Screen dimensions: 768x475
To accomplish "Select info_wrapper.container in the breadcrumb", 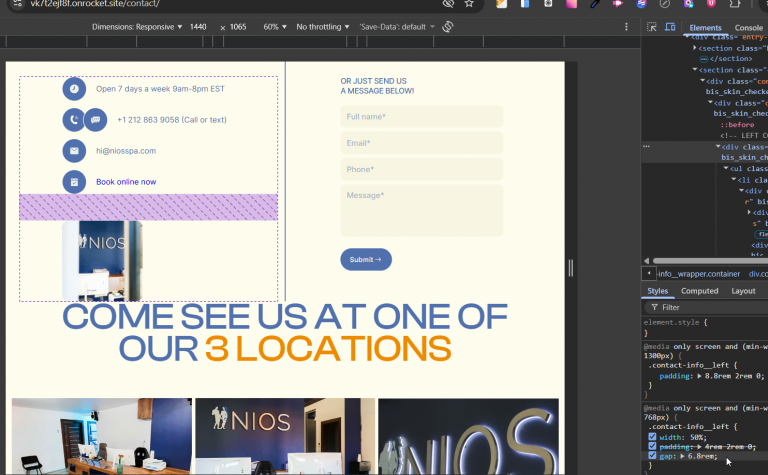I will coord(699,274).
